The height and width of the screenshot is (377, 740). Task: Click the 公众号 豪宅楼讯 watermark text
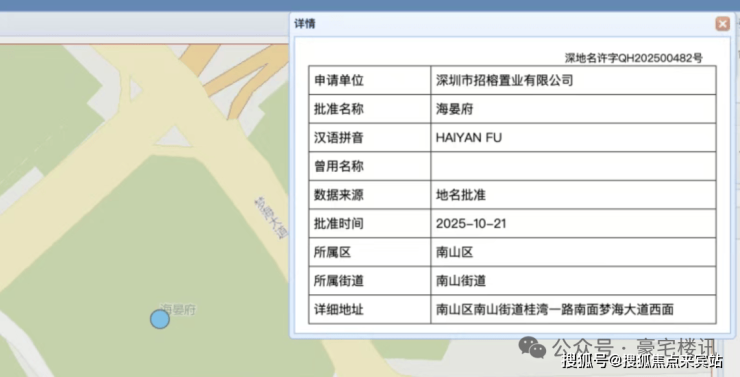[x=634, y=348]
